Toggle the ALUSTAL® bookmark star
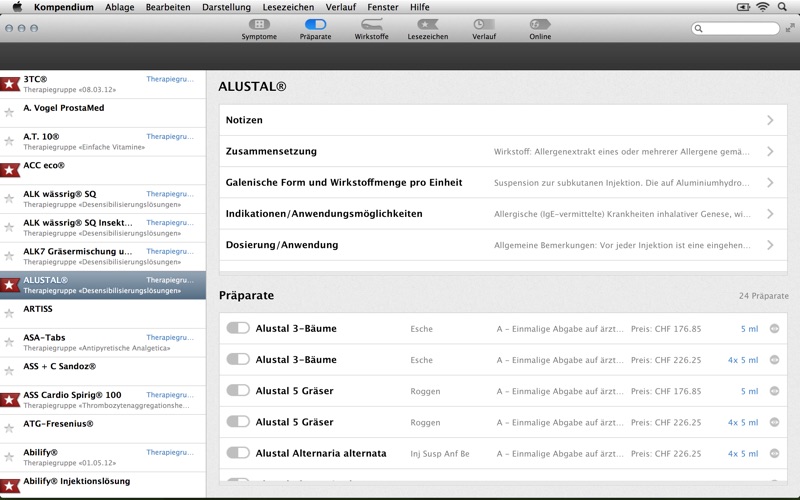 [9, 285]
